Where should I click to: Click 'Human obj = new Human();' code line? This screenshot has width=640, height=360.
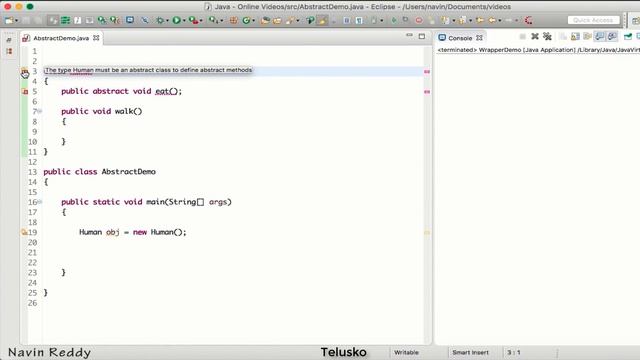pos(133,232)
